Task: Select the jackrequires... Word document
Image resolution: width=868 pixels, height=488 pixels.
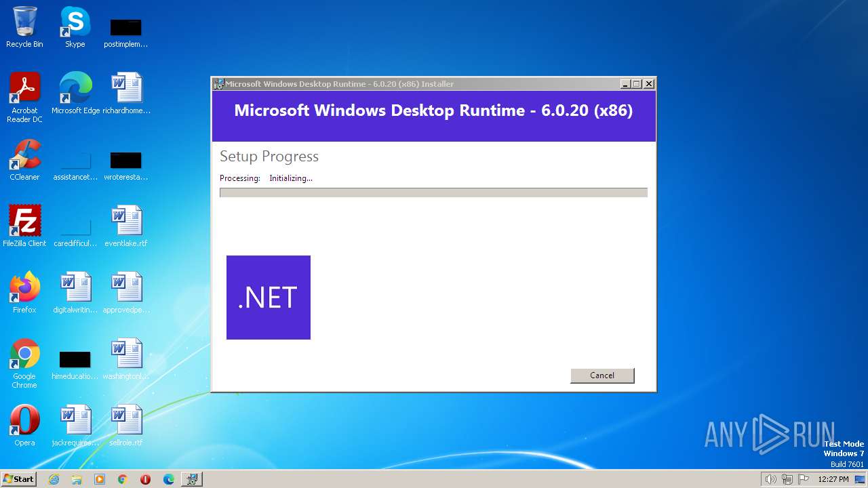Action: tap(75, 426)
